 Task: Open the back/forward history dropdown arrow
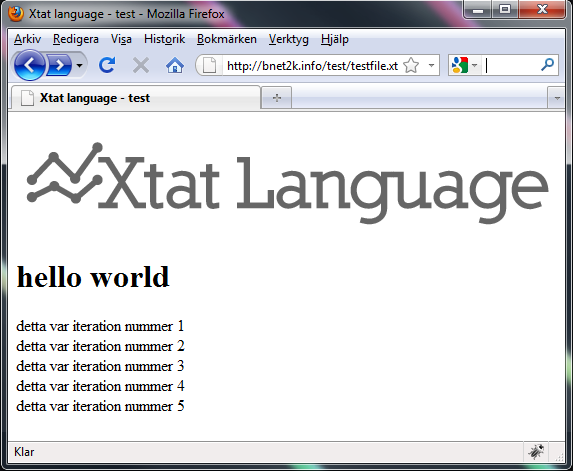pyautogui.click(x=79, y=66)
